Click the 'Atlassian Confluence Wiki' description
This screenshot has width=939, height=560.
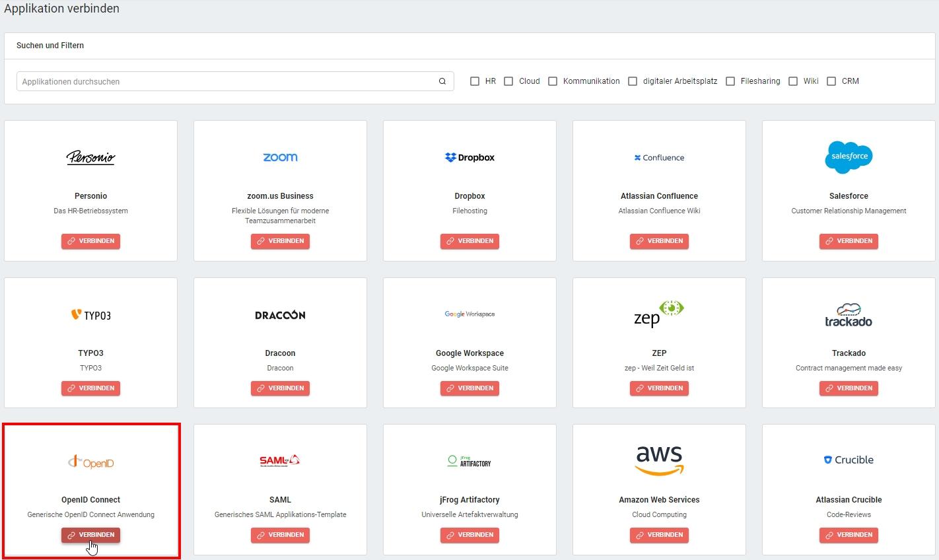pos(659,211)
